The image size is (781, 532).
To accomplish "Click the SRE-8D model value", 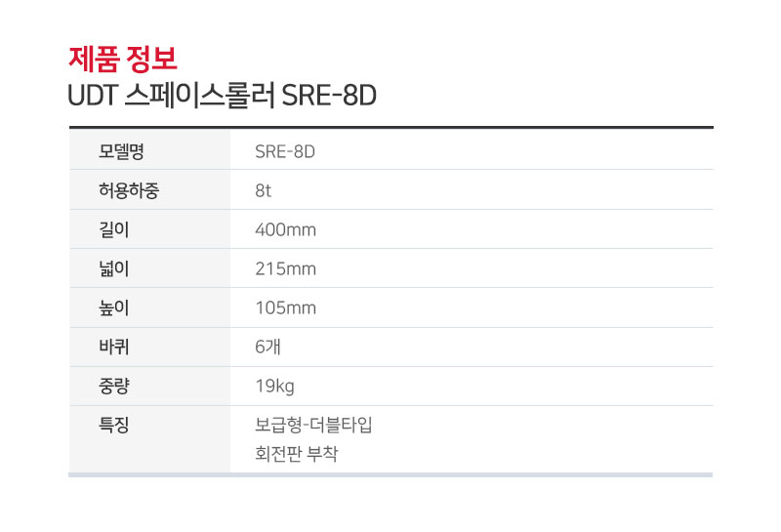I will (285, 151).
